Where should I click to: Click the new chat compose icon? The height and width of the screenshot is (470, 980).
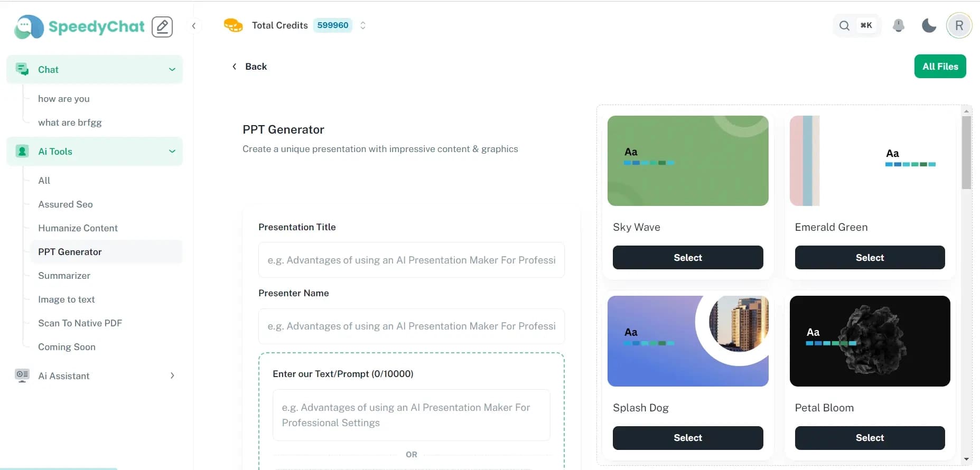pos(162,26)
